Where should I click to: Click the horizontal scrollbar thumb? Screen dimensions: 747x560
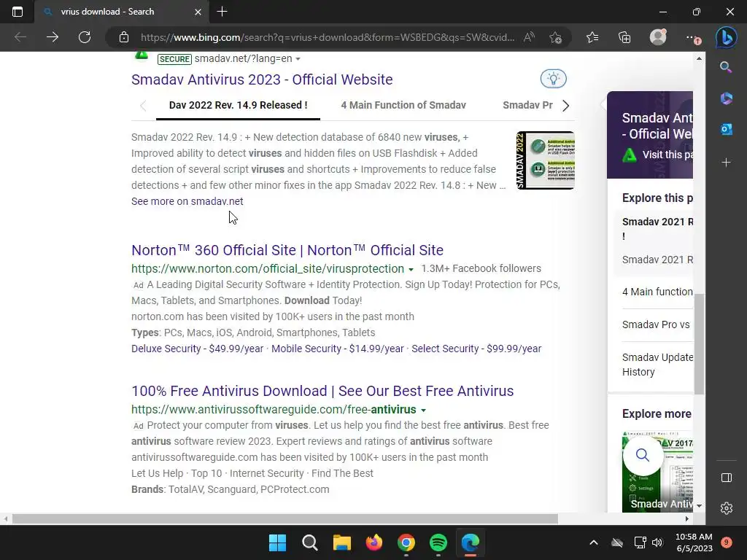point(285,519)
